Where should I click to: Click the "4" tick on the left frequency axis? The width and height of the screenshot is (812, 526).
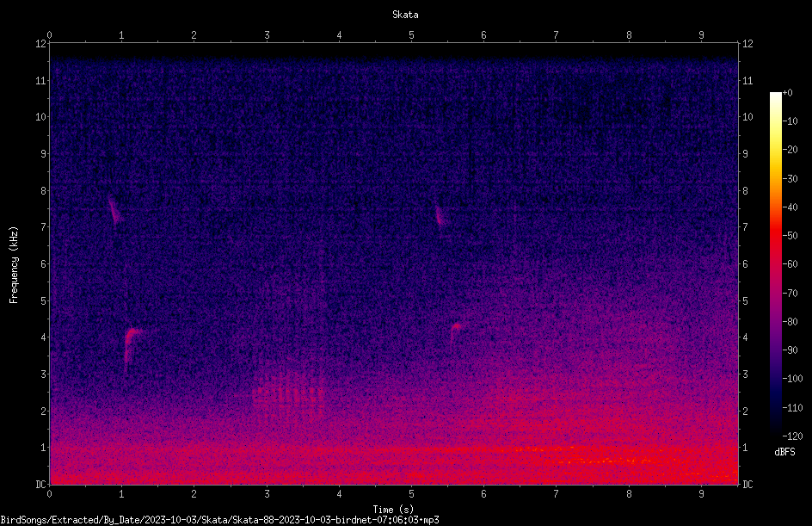click(44, 337)
